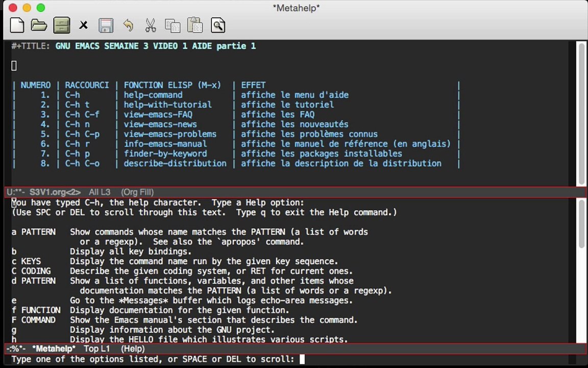Open a file using folder icon

click(x=39, y=26)
